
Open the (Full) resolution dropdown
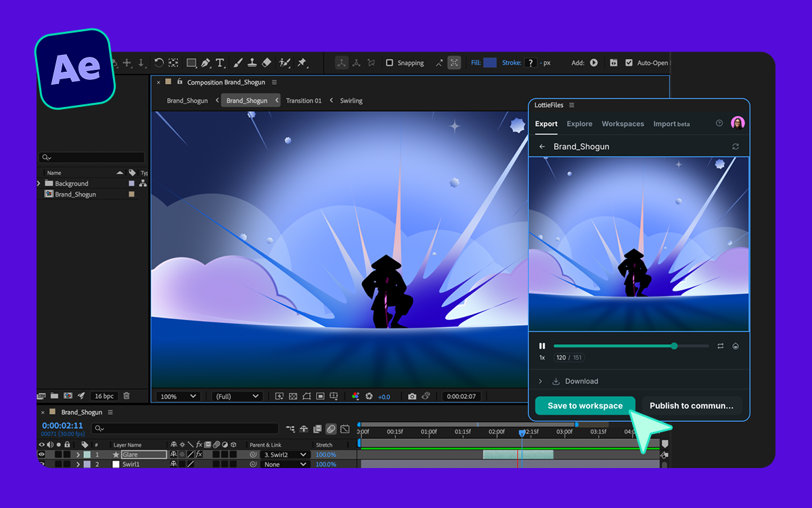[x=237, y=396]
